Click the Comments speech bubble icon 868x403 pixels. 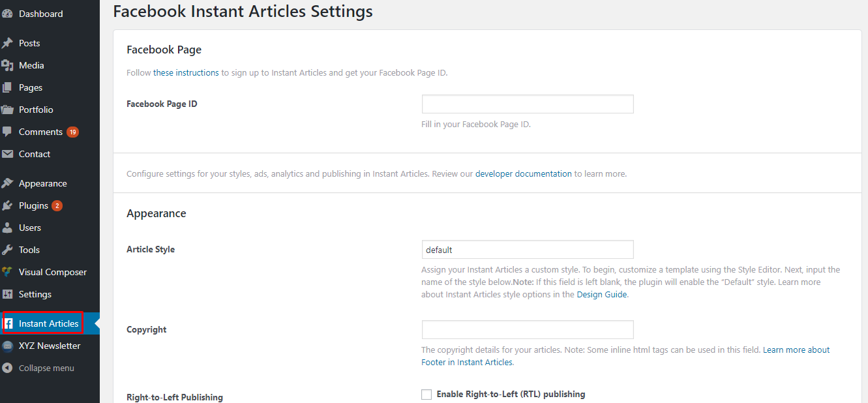[7, 132]
